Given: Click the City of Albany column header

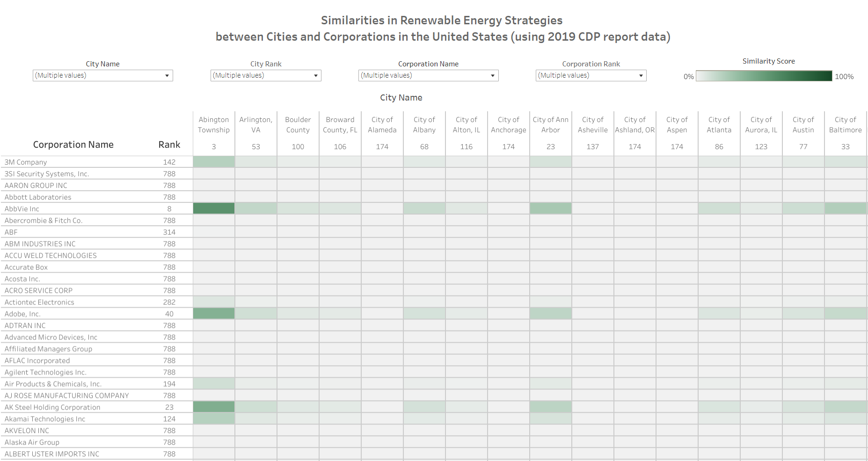Looking at the screenshot, I should tap(424, 125).
